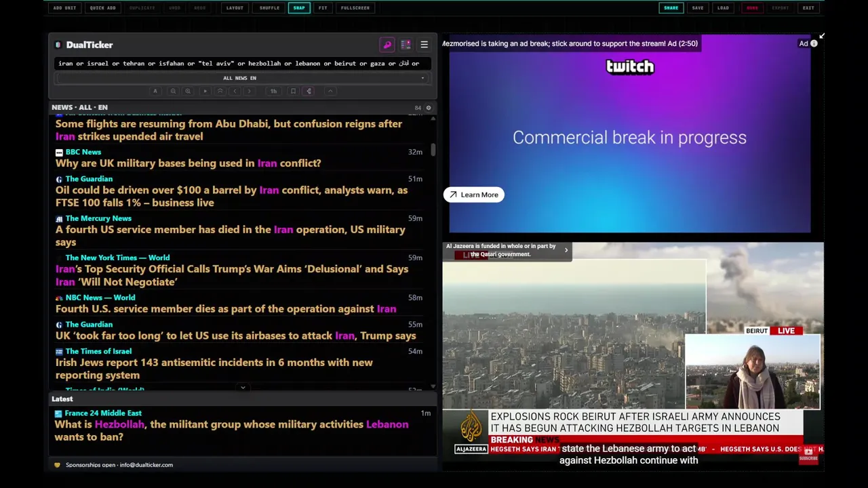The height and width of the screenshot is (488, 868).
Task: Click the '84' news count
Action: (418, 108)
